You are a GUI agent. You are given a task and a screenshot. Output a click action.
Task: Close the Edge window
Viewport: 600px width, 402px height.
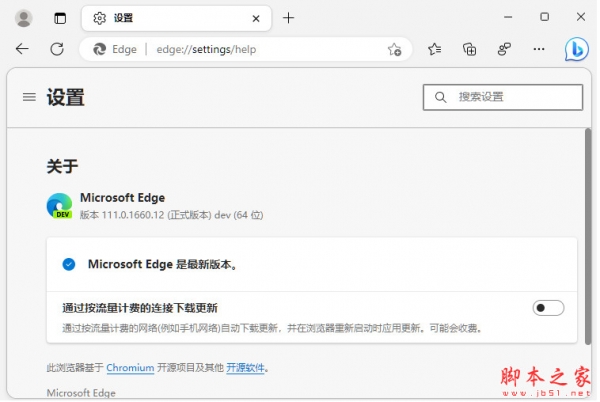click(x=580, y=17)
